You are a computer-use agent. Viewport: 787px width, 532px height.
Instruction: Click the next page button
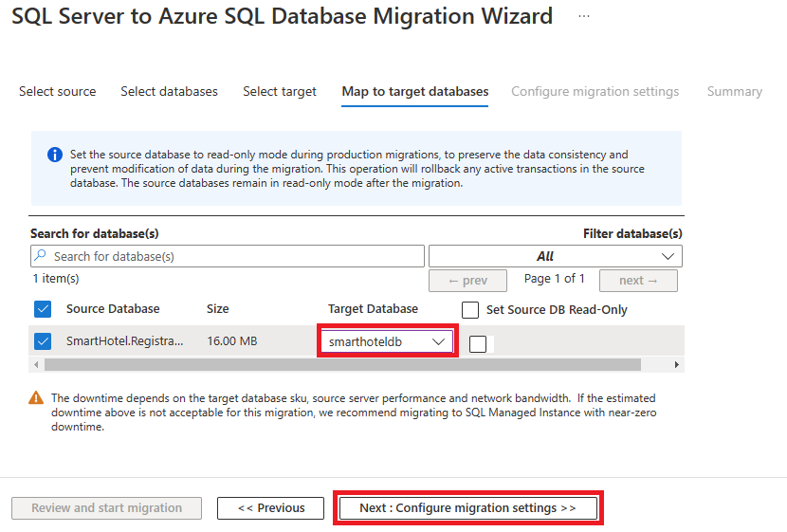pos(638,281)
